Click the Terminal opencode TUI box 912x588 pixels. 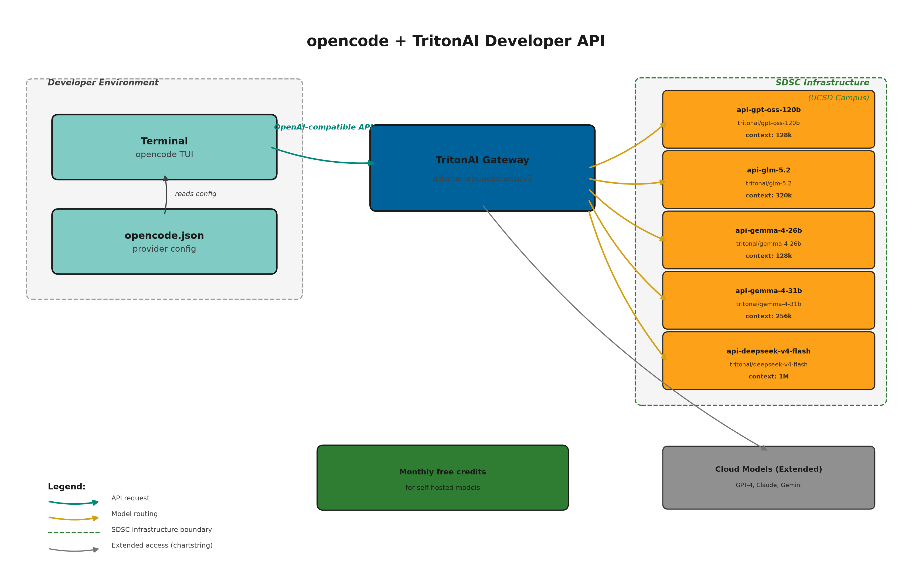(x=164, y=147)
